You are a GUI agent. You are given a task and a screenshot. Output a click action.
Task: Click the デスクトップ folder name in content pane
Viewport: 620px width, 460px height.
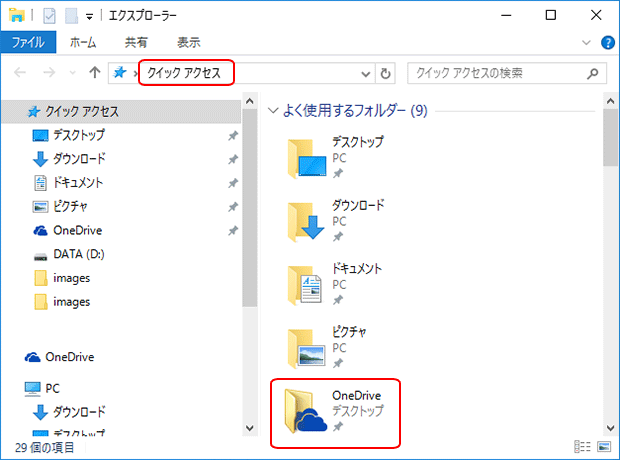[x=358, y=142]
